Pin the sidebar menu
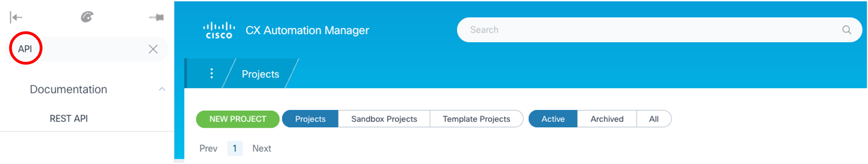This screenshot has height=164, width=868. pyautogui.click(x=157, y=17)
